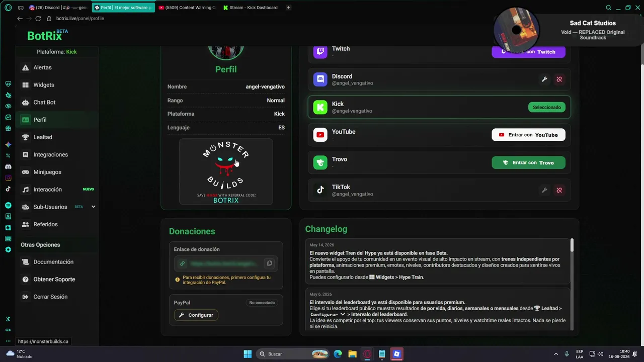Click the Perfil ID-card icon in sidebar

click(x=25, y=120)
